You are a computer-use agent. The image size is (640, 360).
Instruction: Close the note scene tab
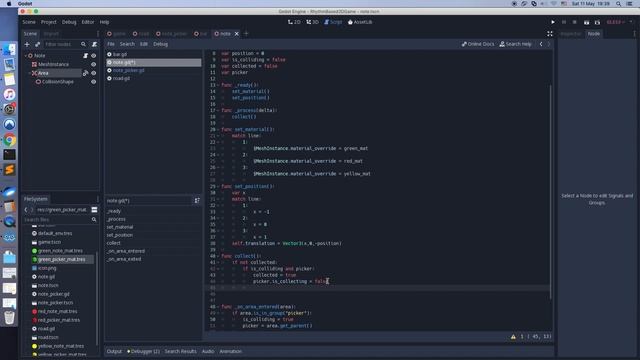click(x=237, y=34)
